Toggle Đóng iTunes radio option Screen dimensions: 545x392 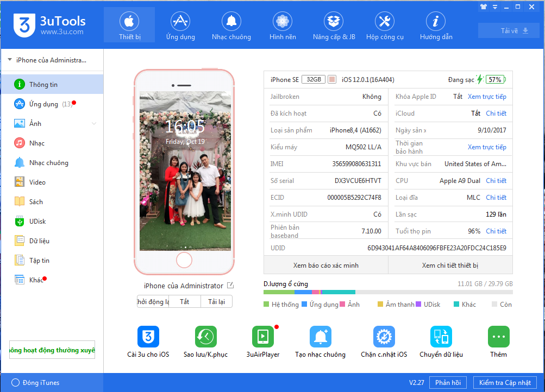pyautogui.click(x=15, y=383)
